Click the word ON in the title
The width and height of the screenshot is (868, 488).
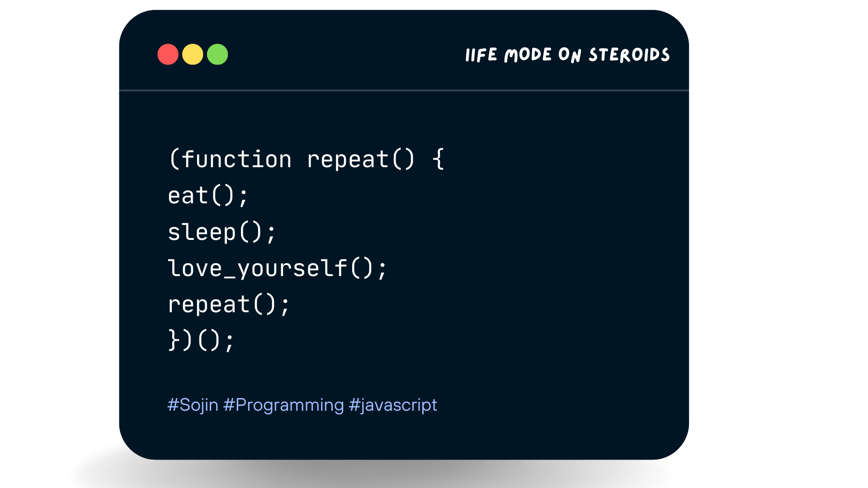[x=570, y=55]
